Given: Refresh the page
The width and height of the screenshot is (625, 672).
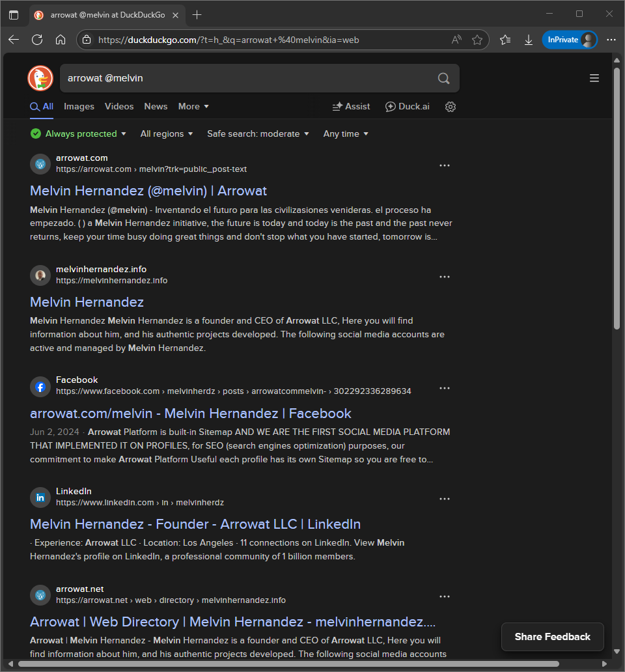Looking at the screenshot, I should 37,40.
